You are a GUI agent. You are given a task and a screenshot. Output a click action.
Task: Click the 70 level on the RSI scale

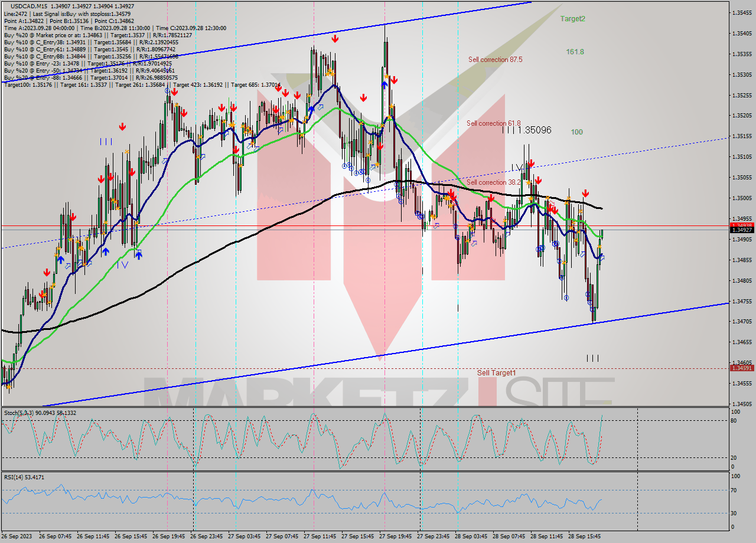click(x=734, y=490)
